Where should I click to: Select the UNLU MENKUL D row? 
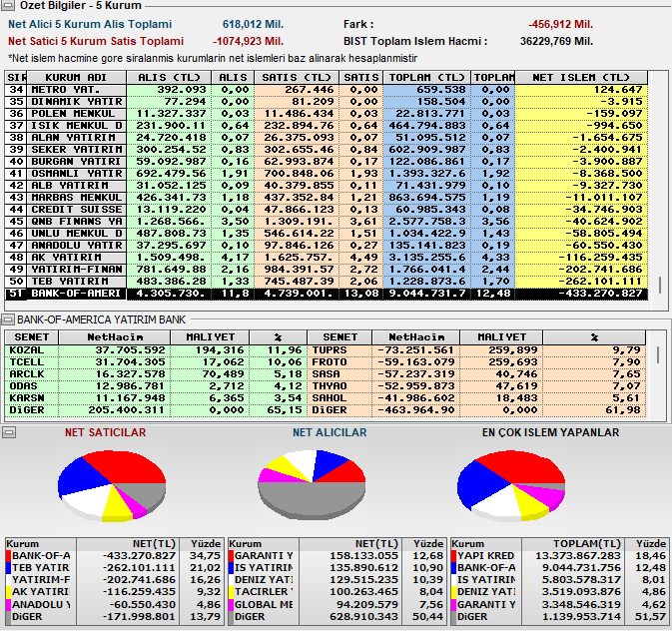(x=327, y=234)
